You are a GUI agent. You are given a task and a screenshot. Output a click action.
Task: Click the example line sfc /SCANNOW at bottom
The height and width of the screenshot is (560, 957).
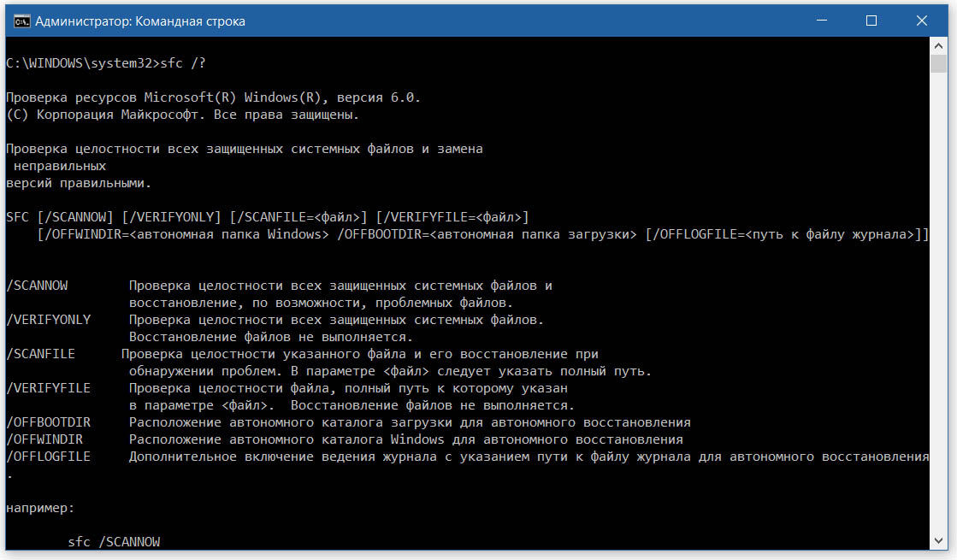114,542
